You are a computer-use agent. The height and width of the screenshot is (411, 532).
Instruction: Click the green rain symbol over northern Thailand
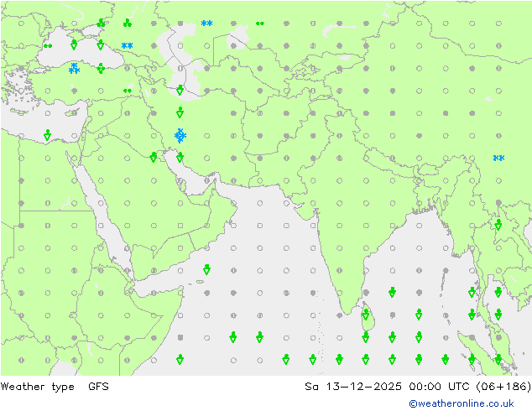(x=498, y=225)
